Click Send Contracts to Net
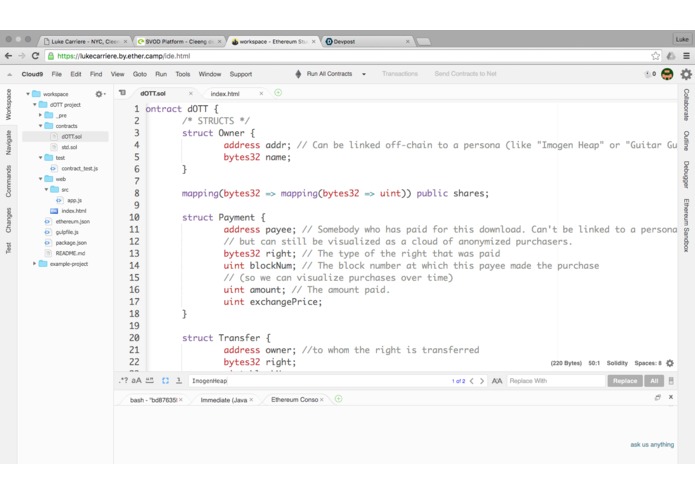The height and width of the screenshot is (494, 695). click(x=465, y=74)
